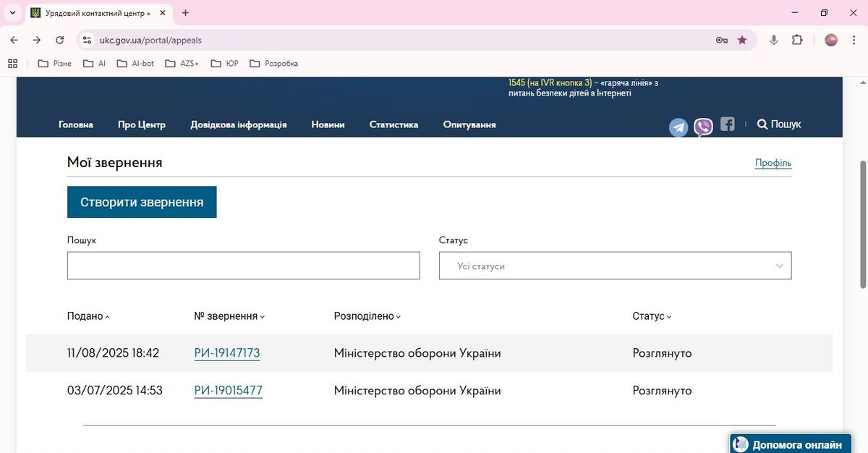Open Довідкова інформація menu item
The height and width of the screenshot is (453, 868).
point(239,124)
